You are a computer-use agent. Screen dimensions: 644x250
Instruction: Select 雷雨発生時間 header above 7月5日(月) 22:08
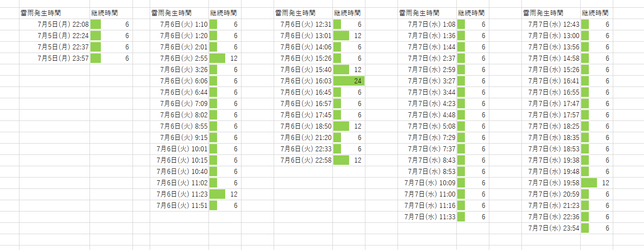[41, 13]
